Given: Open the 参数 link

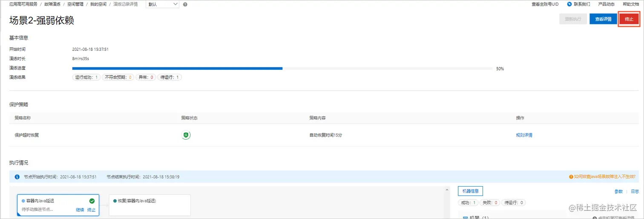Looking at the screenshot, I should [x=618, y=192].
